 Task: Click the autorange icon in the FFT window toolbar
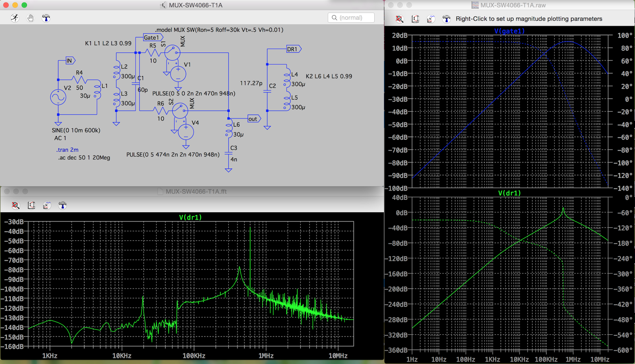pos(47,205)
